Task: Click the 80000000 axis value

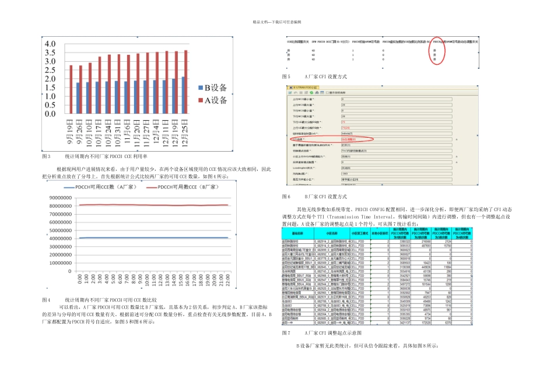Action: pyautogui.click(x=61, y=206)
